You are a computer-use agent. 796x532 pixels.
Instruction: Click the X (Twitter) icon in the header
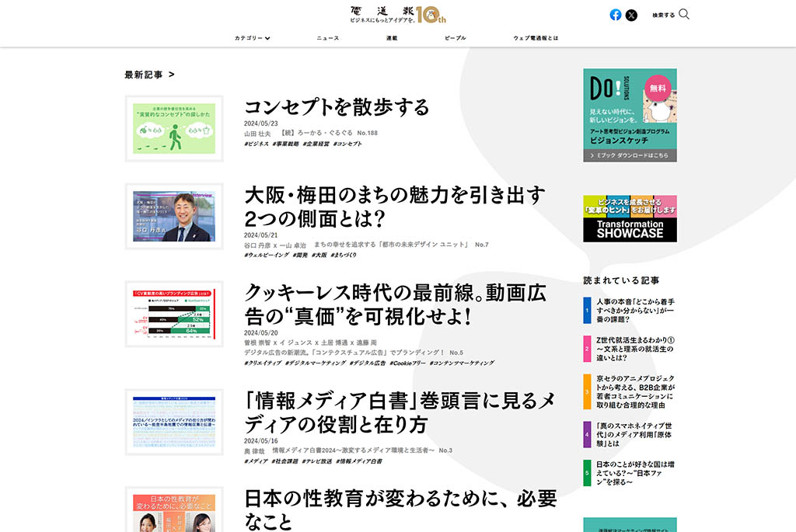[x=631, y=13]
